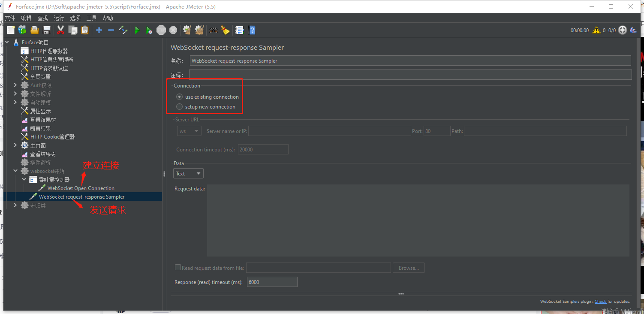644x314 pixels.
Task: Open the ws protocol dropdown
Action: 189,131
